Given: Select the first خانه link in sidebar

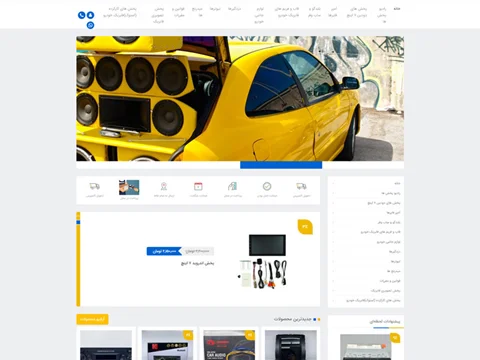Looking at the screenshot, I should click(397, 183).
